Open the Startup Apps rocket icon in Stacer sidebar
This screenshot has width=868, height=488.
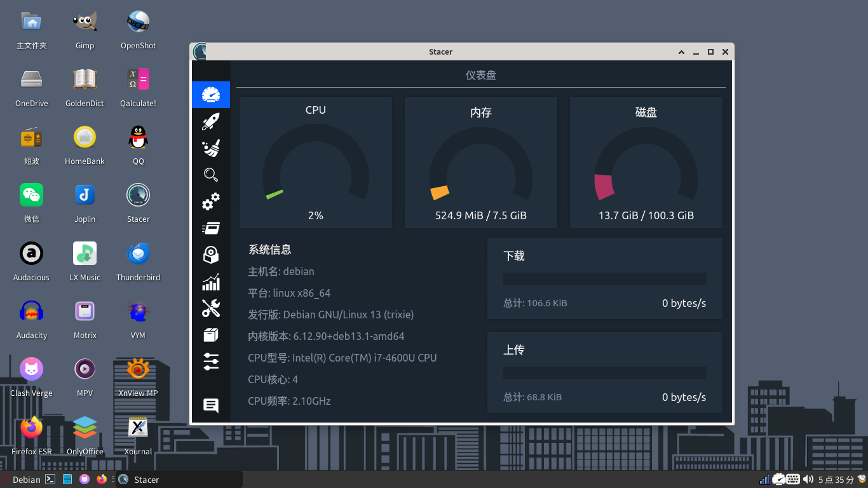click(x=211, y=121)
